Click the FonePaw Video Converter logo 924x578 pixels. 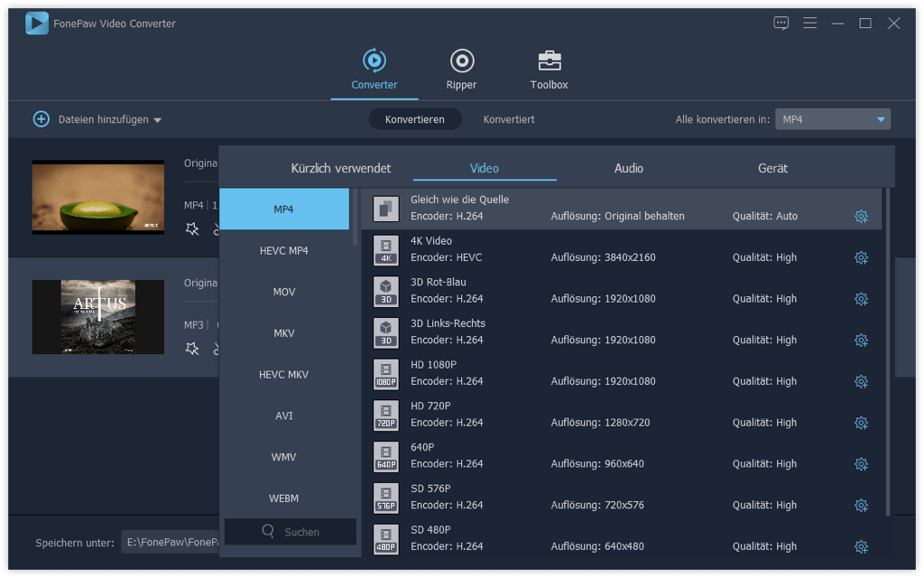pyautogui.click(x=36, y=23)
